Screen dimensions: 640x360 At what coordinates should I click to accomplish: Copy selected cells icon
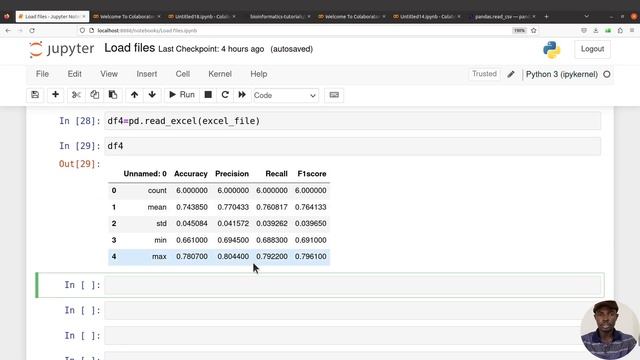click(x=94, y=95)
